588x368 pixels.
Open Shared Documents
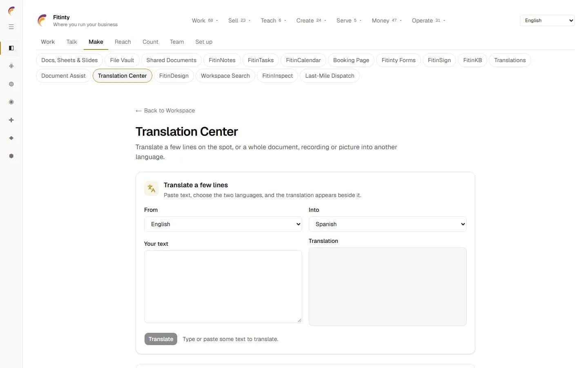click(x=171, y=60)
